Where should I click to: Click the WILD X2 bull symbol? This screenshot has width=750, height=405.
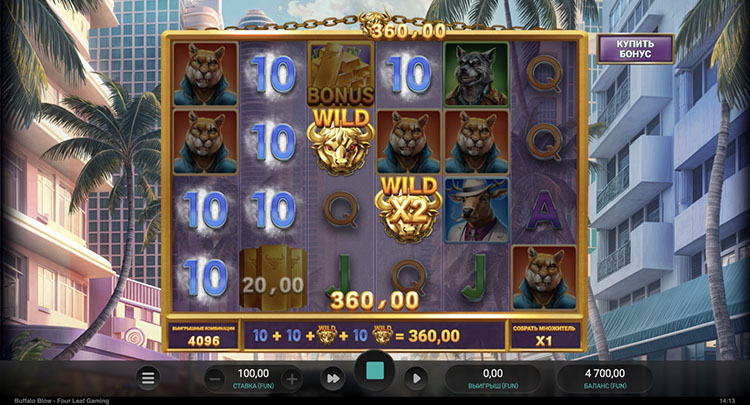pos(408,208)
